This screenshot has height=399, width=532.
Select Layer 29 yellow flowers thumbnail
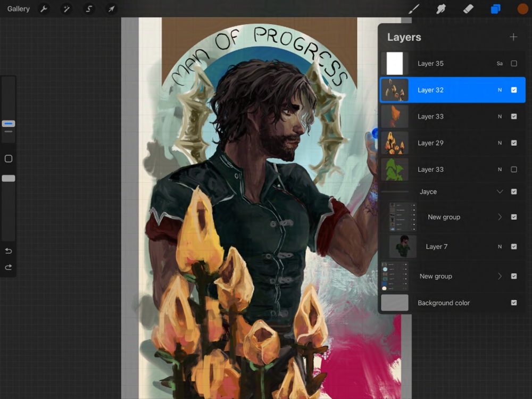tap(395, 143)
